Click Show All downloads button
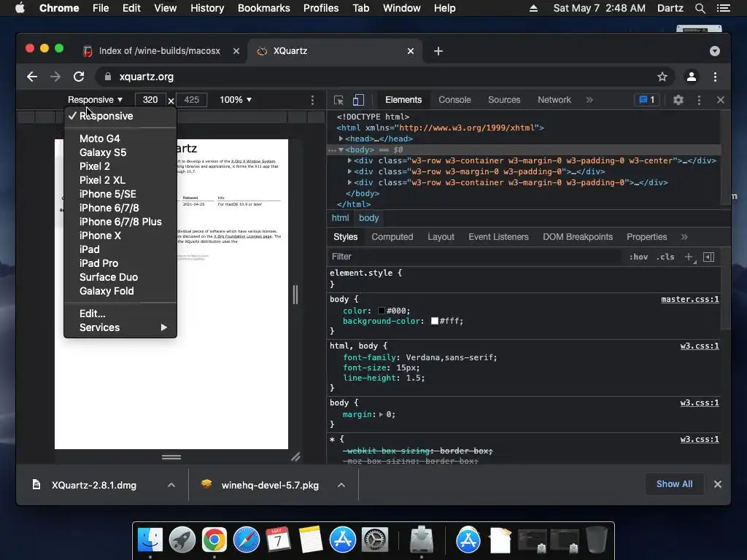747x560 pixels. coord(674,484)
